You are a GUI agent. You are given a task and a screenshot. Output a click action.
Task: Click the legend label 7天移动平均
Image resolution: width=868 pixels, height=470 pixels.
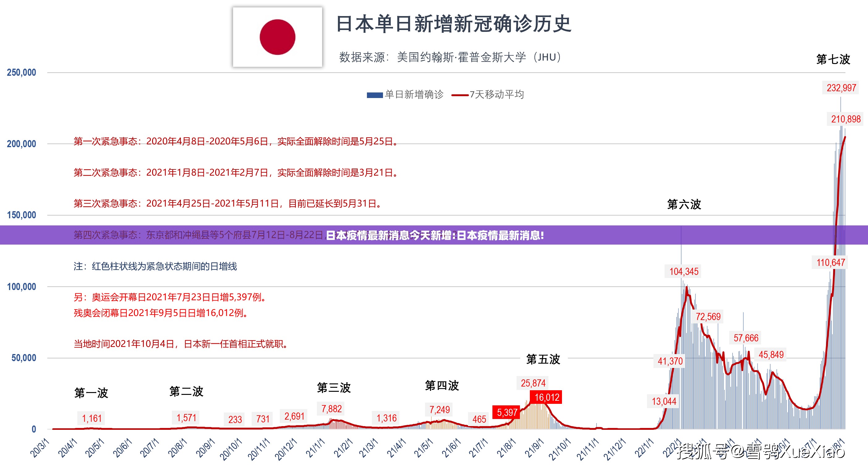pyautogui.click(x=497, y=94)
